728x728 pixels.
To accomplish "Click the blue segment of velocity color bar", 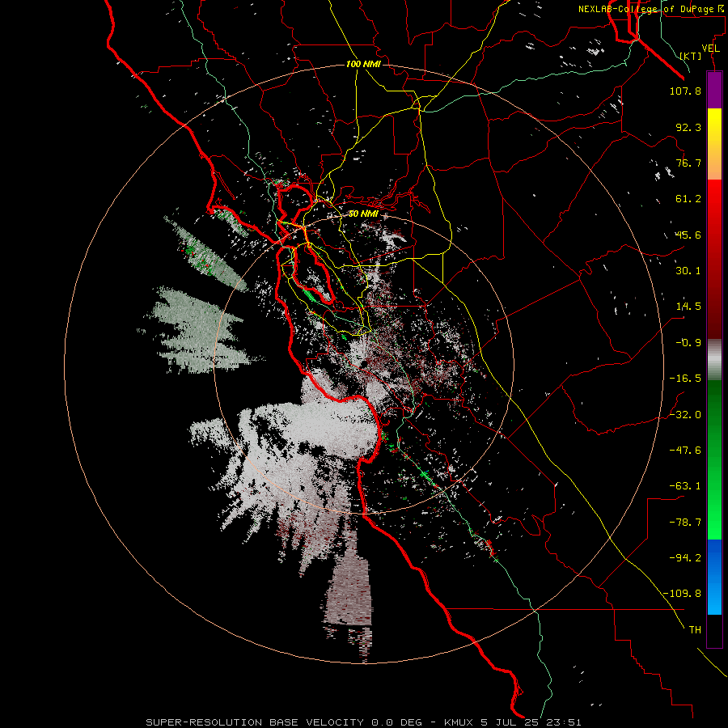I will (x=714, y=577).
